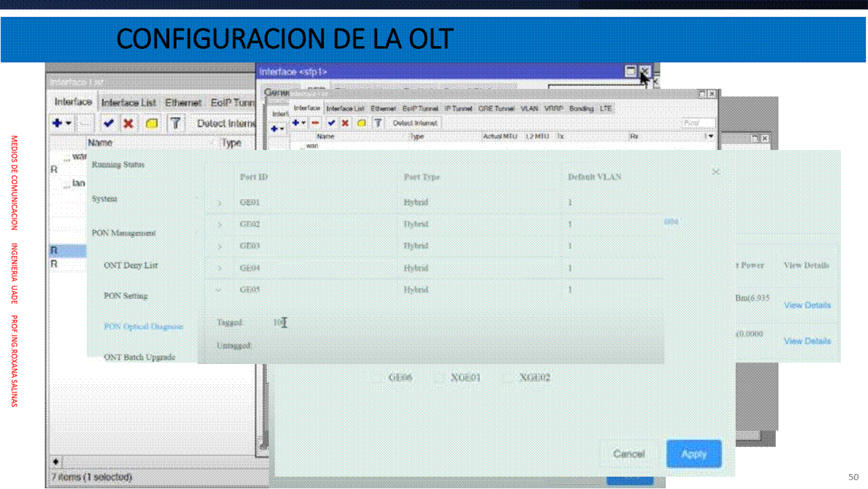Enable the XGE01 port checkbox
Viewport: 868px width, 489px height.
coord(440,378)
